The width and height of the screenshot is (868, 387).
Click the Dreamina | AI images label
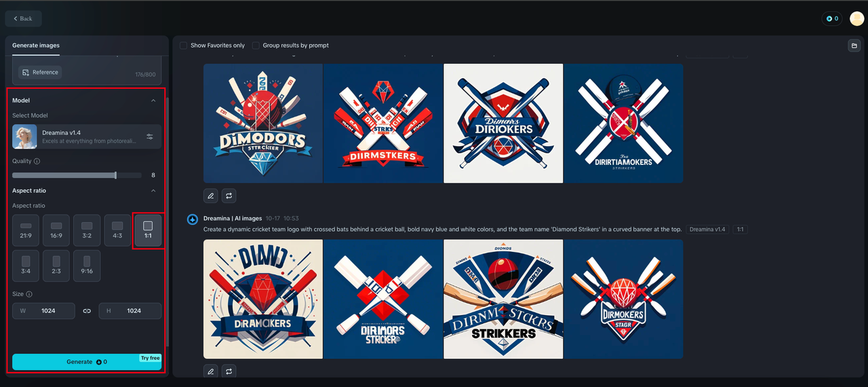tap(233, 219)
